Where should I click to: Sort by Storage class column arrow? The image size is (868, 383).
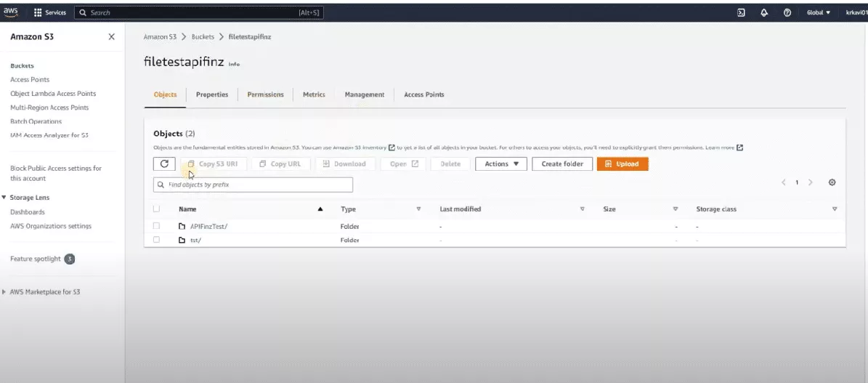835,209
